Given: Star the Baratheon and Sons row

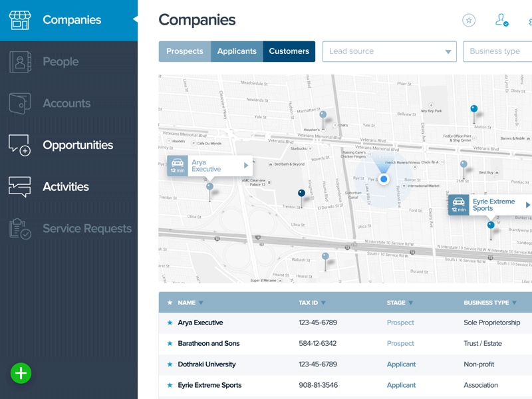Looking at the screenshot, I should pyautogui.click(x=169, y=343).
